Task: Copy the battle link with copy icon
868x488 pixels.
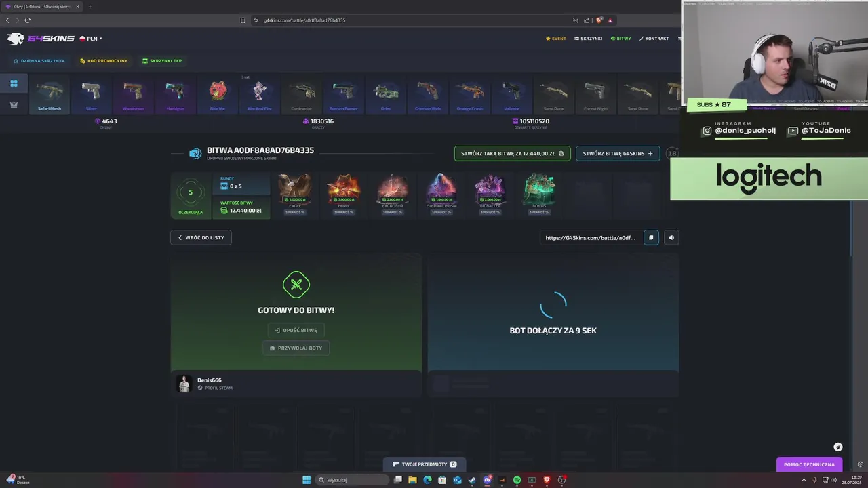Action: [651, 238]
